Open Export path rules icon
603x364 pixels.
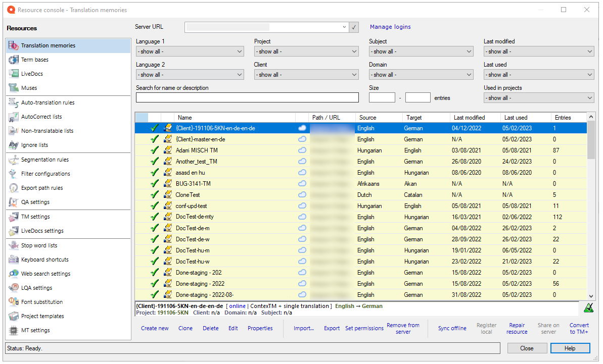(x=14, y=188)
